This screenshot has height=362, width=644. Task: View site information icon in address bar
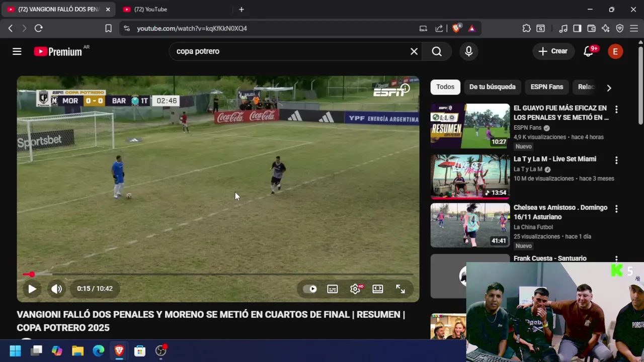pyautogui.click(x=127, y=29)
